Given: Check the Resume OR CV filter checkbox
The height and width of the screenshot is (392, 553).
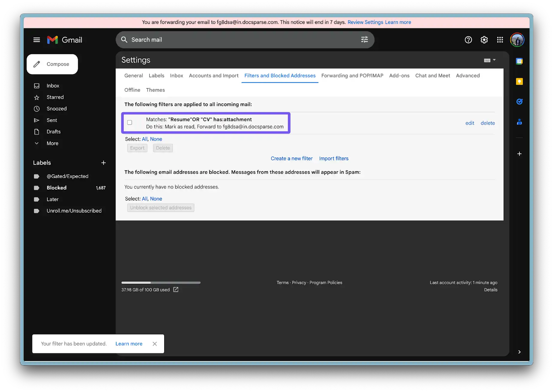Looking at the screenshot, I should (x=130, y=122).
